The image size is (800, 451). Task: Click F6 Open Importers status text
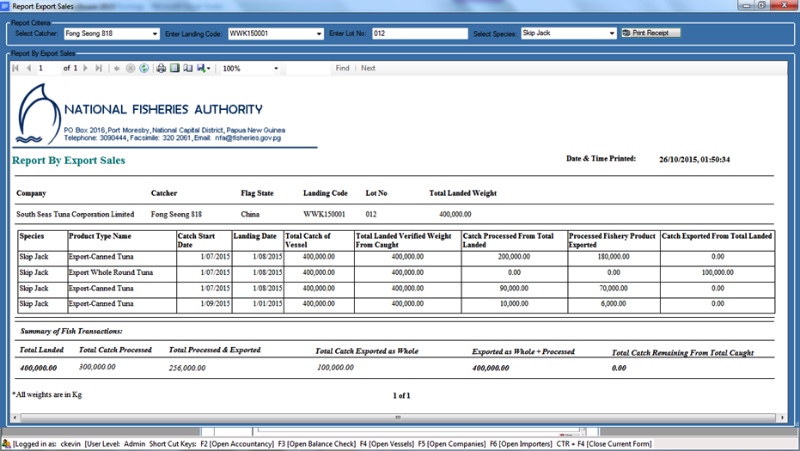(x=521, y=444)
